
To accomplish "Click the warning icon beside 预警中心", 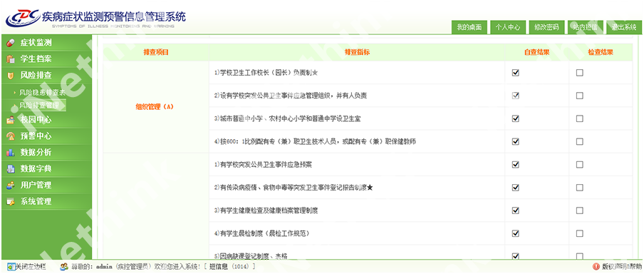I will pos(11,136).
